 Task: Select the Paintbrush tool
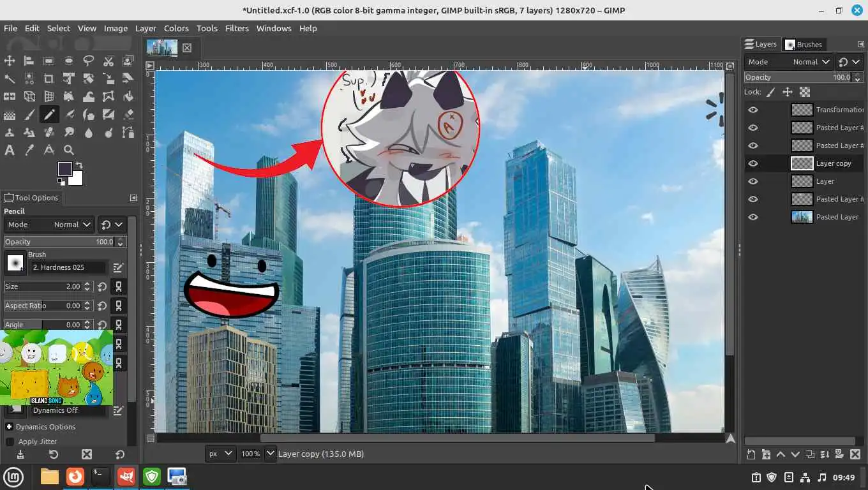[29, 115]
